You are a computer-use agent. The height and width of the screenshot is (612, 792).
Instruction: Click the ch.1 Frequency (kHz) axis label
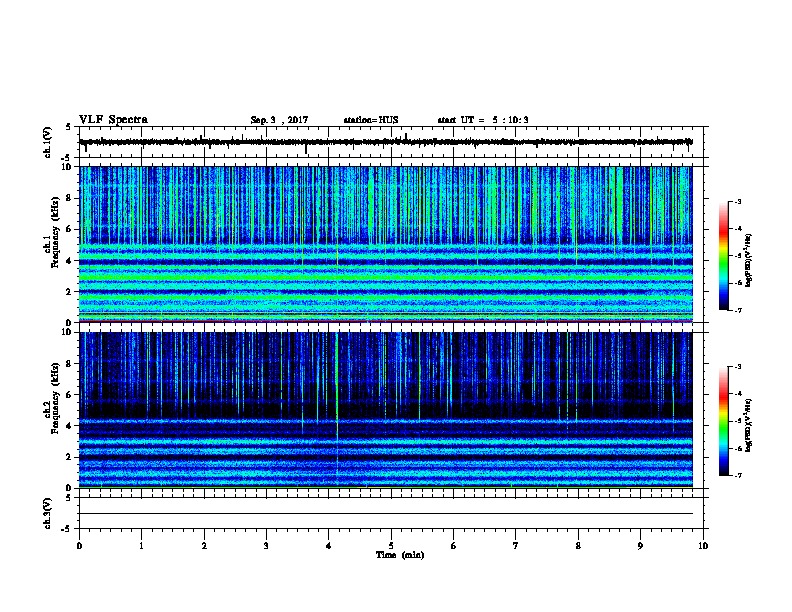tap(52, 233)
